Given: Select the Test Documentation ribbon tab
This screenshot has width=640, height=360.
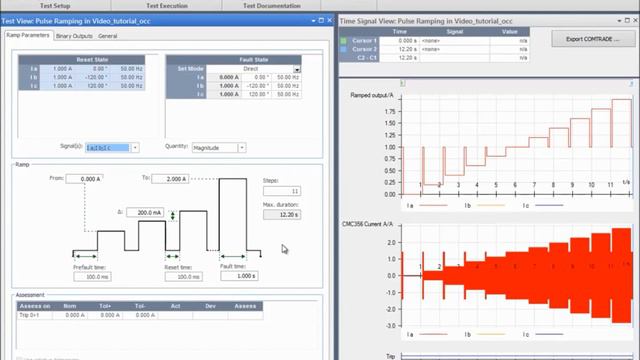Looking at the screenshot, I should (271, 6).
